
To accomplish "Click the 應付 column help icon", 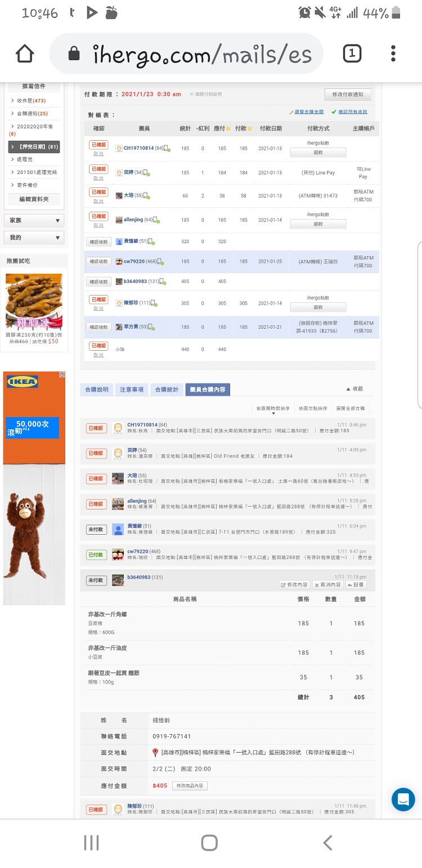I will click(x=228, y=129).
